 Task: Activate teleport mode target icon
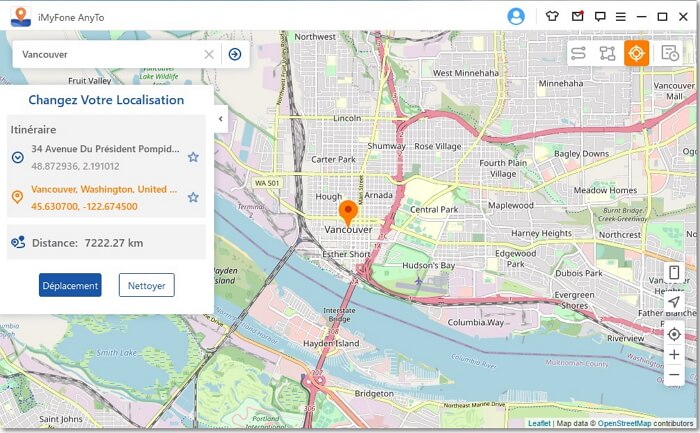[637, 53]
